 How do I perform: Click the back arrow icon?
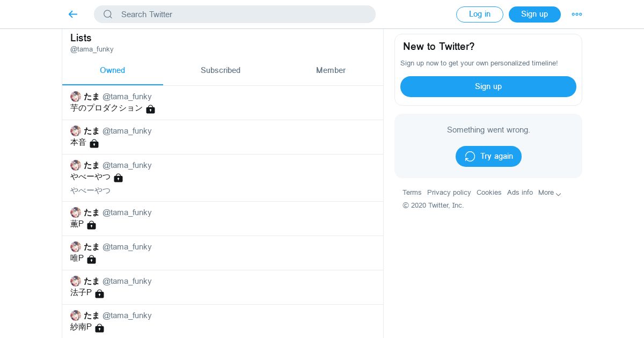73,14
